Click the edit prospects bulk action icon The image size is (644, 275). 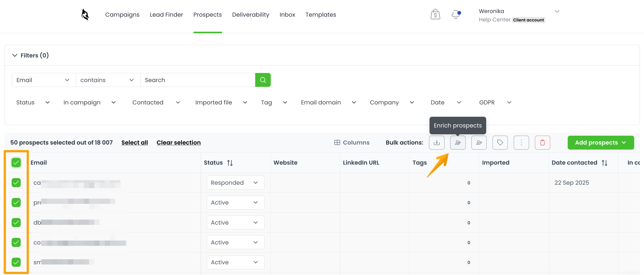(479, 143)
